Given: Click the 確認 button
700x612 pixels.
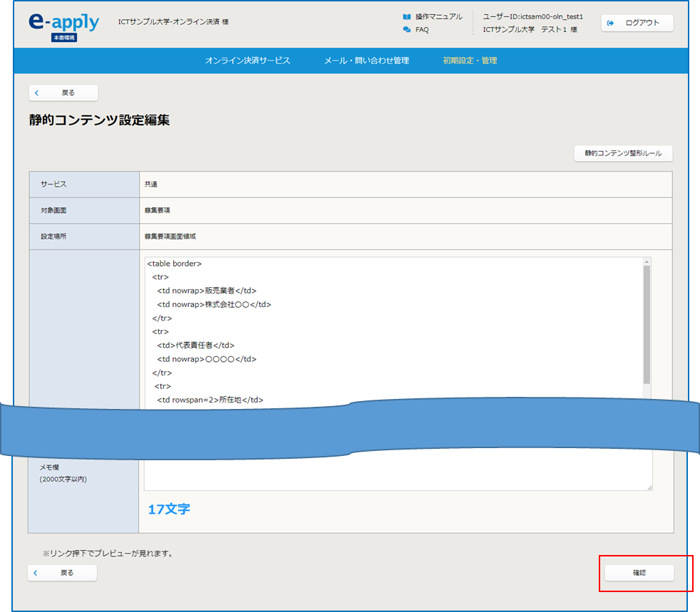Looking at the screenshot, I should [x=639, y=573].
